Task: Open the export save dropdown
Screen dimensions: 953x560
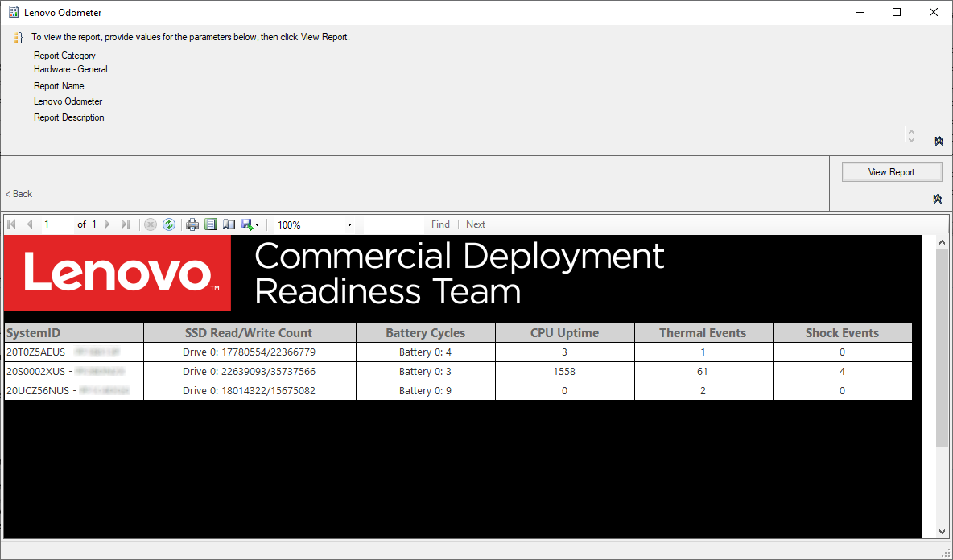Action: tap(250, 224)
